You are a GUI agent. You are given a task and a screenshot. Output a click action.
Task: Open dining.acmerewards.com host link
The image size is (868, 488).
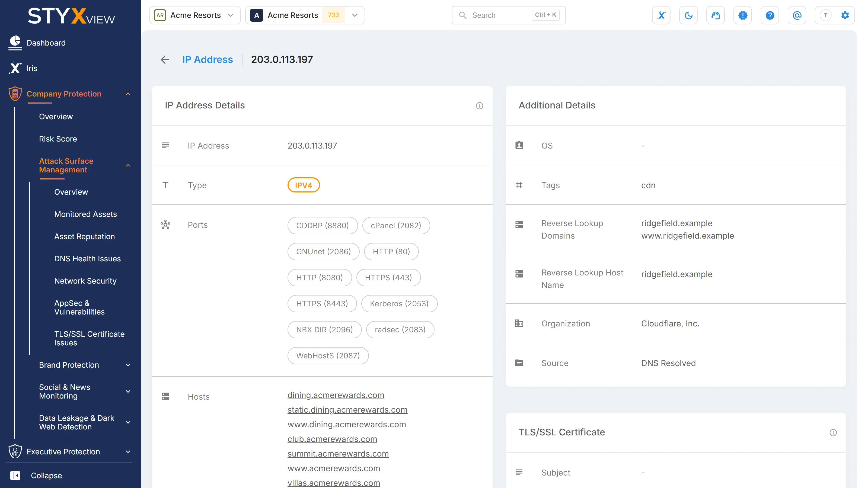[336, 395]
